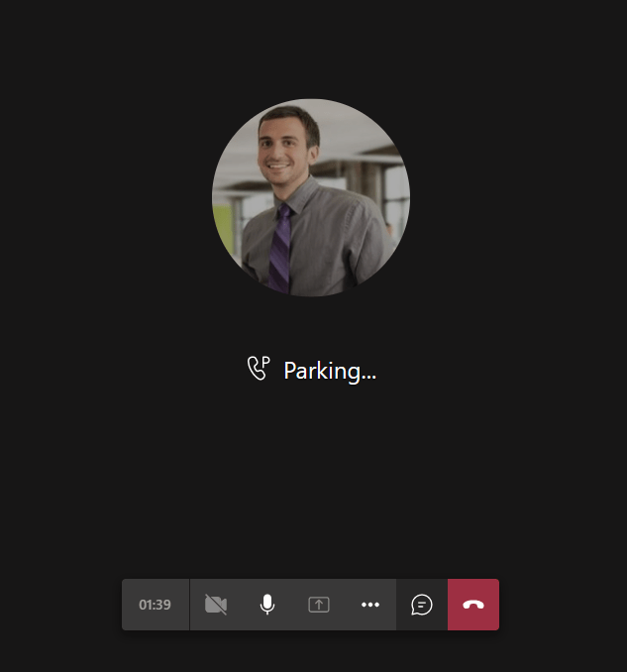Click the "Parking..." status text

(x=330, y=371)
